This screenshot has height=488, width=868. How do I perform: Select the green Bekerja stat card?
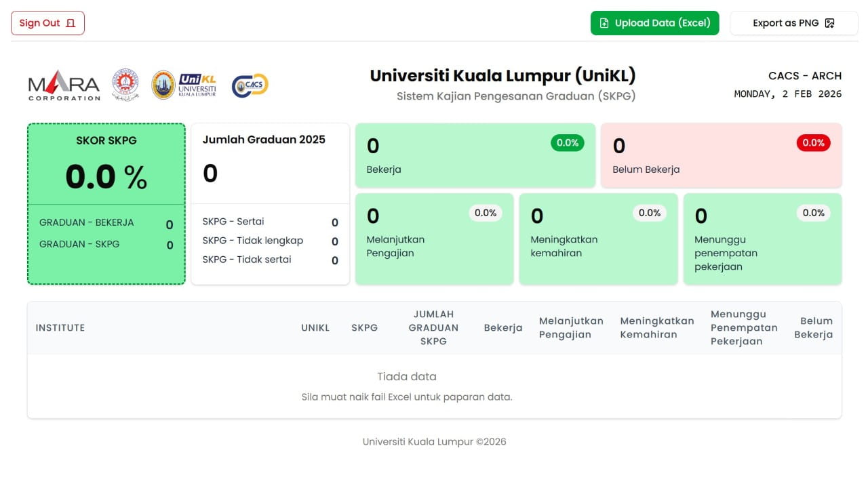point(475,155)
